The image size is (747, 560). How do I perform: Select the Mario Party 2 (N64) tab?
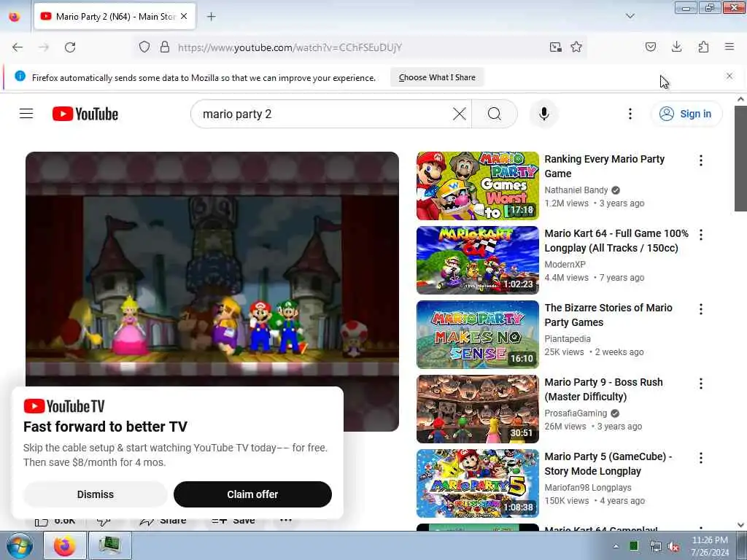(115, 17)
